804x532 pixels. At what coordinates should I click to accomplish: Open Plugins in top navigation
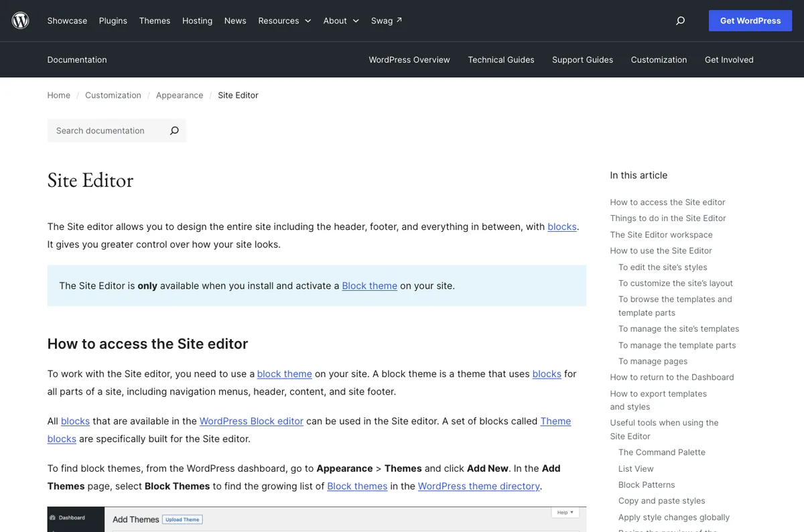113,21
